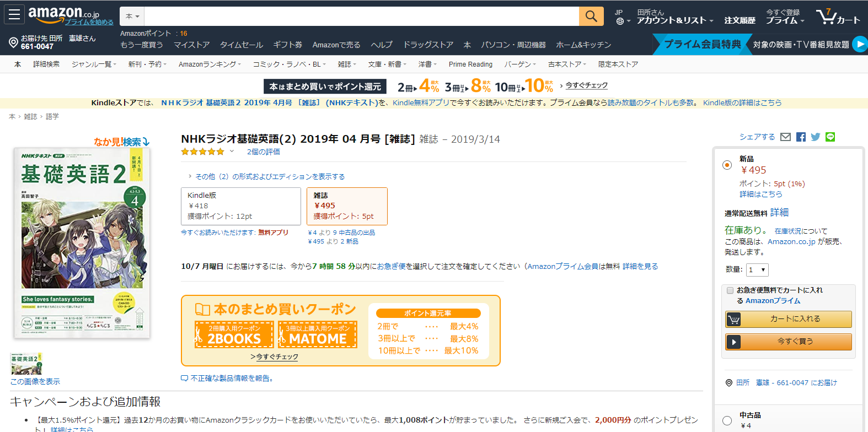
Task: Open ドラッグストア in the nav bar
Action: (x=428, y=45)
